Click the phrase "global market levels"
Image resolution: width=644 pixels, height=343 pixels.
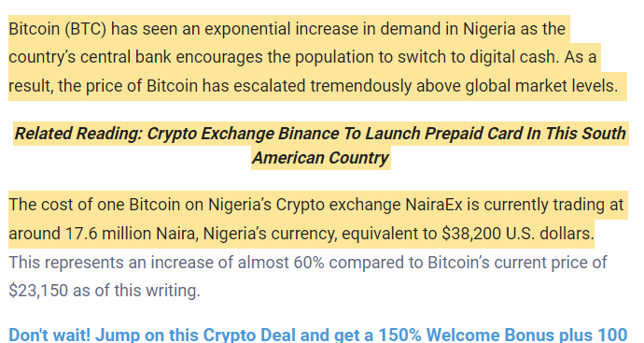tap(541, 86)
